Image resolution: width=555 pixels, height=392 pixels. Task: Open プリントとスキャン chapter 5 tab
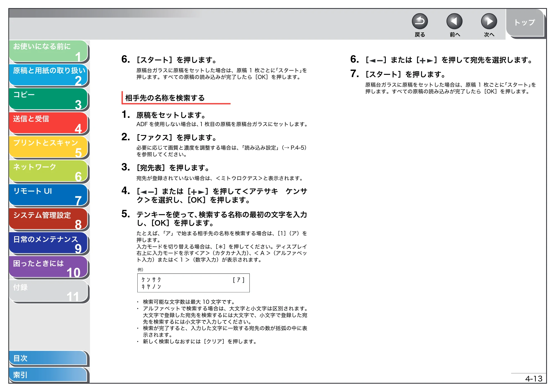coord(49,147)
